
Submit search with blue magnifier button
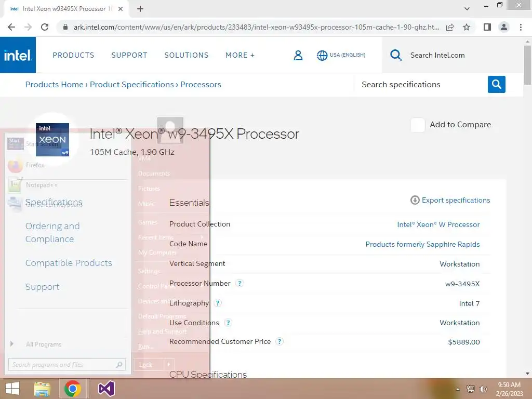(496, 84)
